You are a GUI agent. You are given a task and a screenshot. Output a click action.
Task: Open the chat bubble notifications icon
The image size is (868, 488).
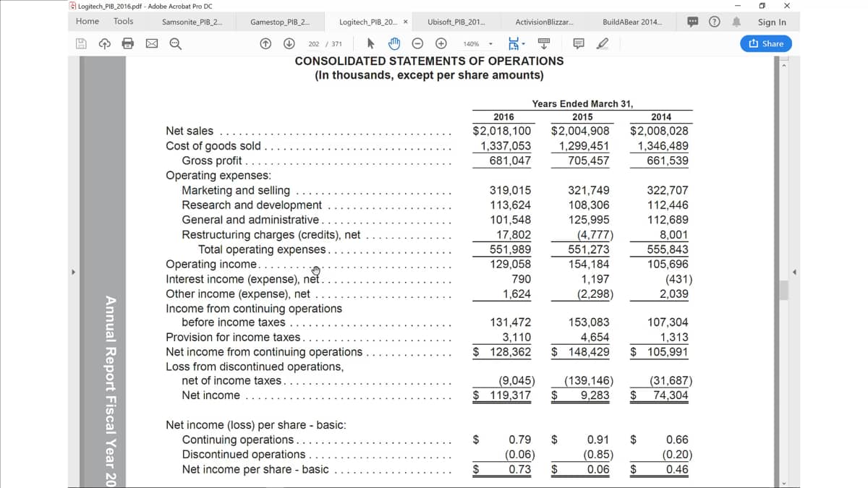point(694,22)
